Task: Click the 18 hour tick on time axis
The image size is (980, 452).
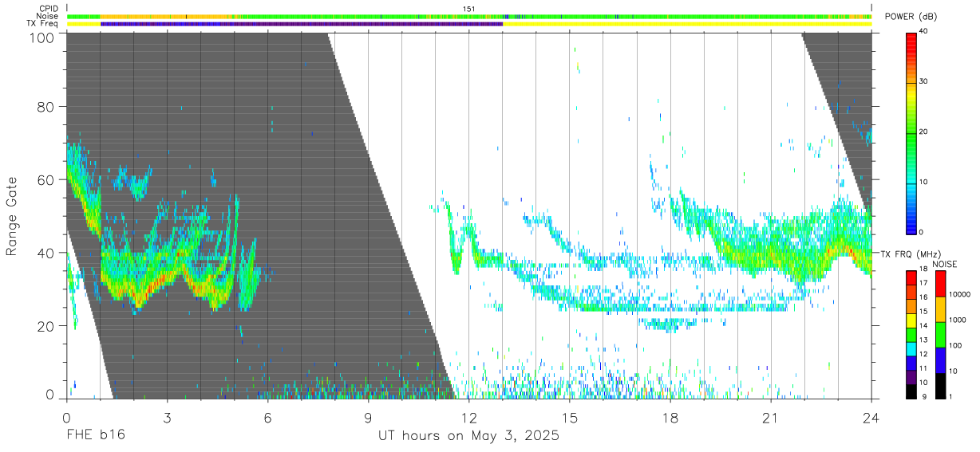Action: coord(670,418)
